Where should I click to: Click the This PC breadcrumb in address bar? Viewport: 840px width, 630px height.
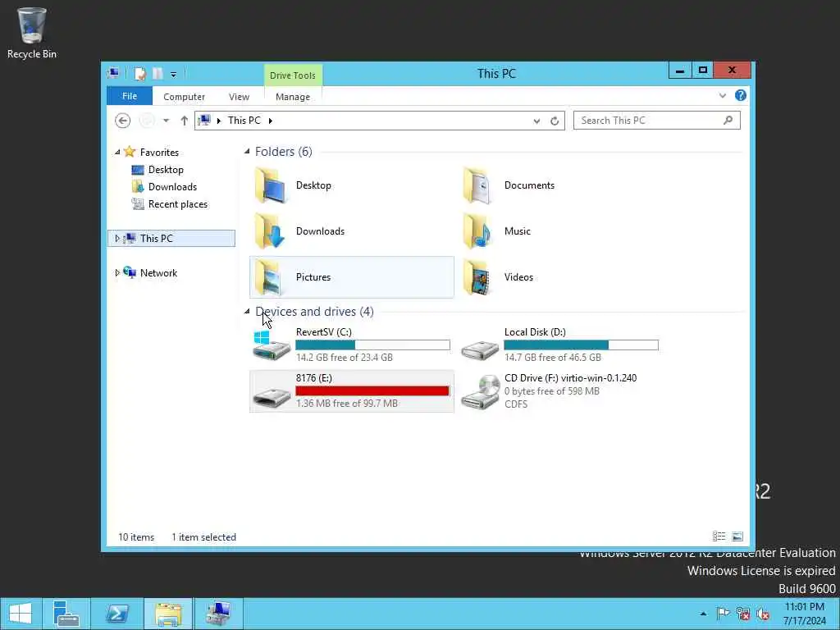(244, 121)
